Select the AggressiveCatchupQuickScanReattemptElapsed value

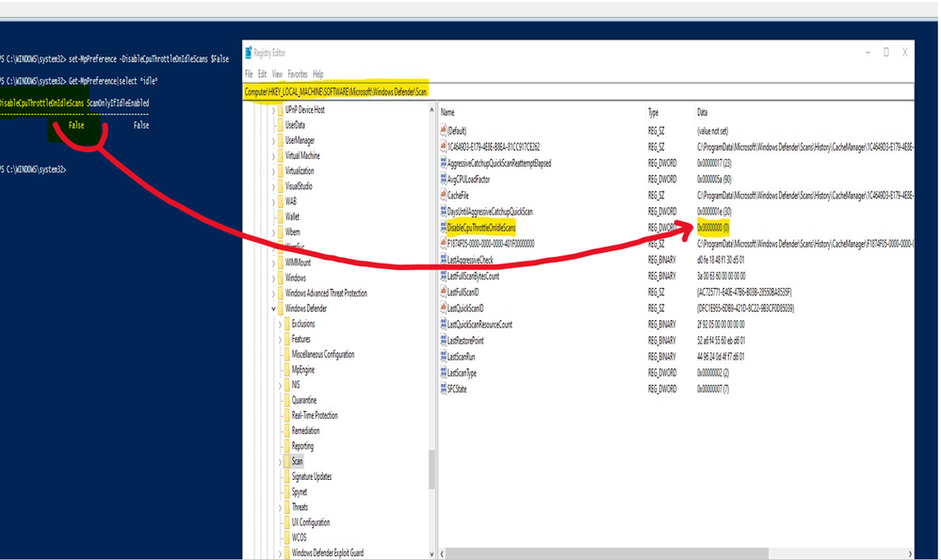point(498,163)
